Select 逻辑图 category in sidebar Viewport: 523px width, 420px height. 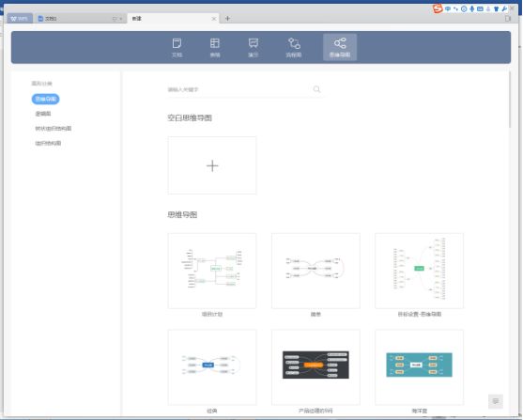(43, 114)
